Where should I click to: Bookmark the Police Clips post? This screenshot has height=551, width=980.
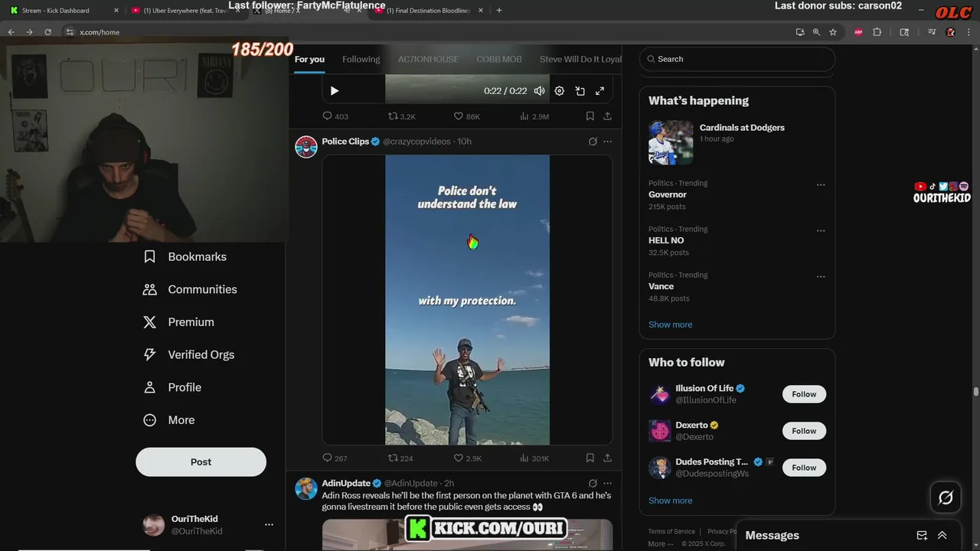[590, 458]
